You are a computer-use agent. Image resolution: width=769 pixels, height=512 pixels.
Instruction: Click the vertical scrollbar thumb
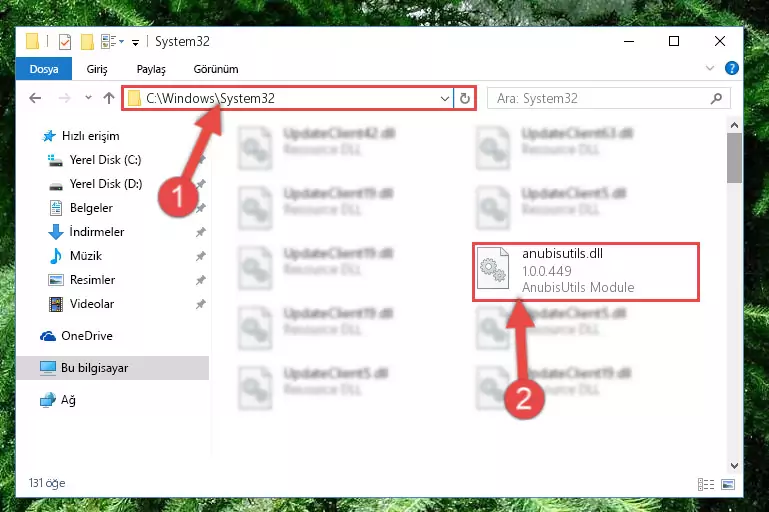tap(734, 158)
